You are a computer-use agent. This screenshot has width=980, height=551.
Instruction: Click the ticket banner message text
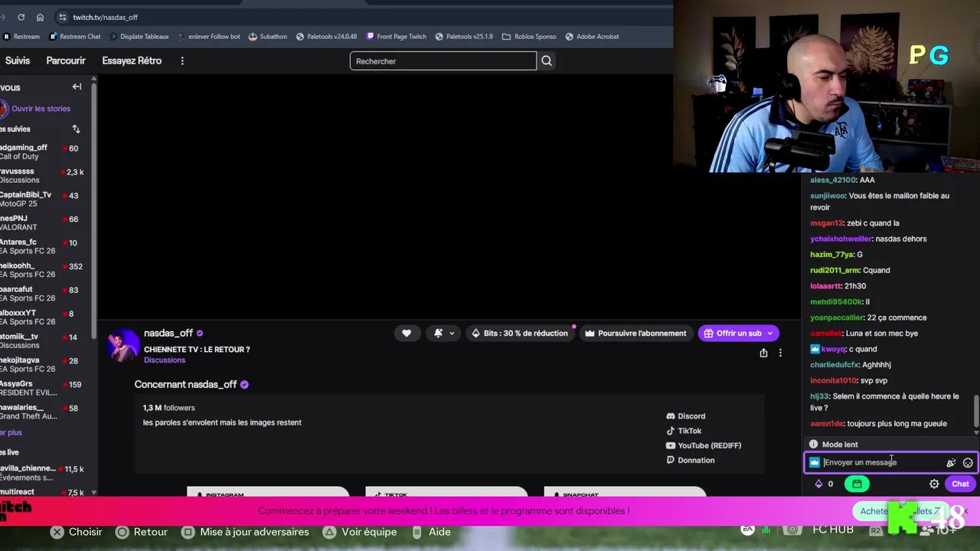click(443, 510)
